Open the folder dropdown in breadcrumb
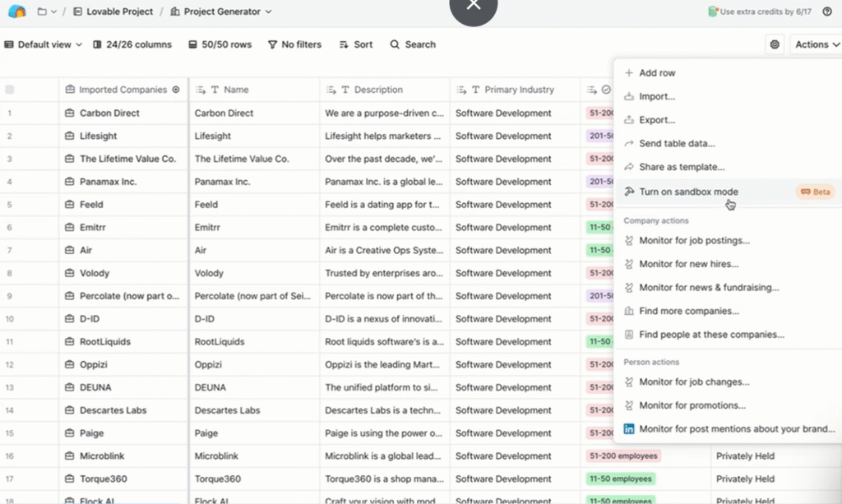842x504 pixels. 47,12
